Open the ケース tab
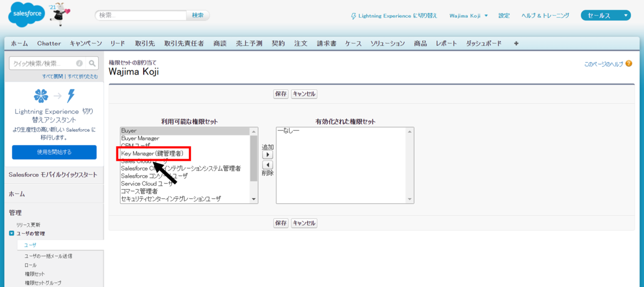644x287 pixels. (x=354, y=44)
